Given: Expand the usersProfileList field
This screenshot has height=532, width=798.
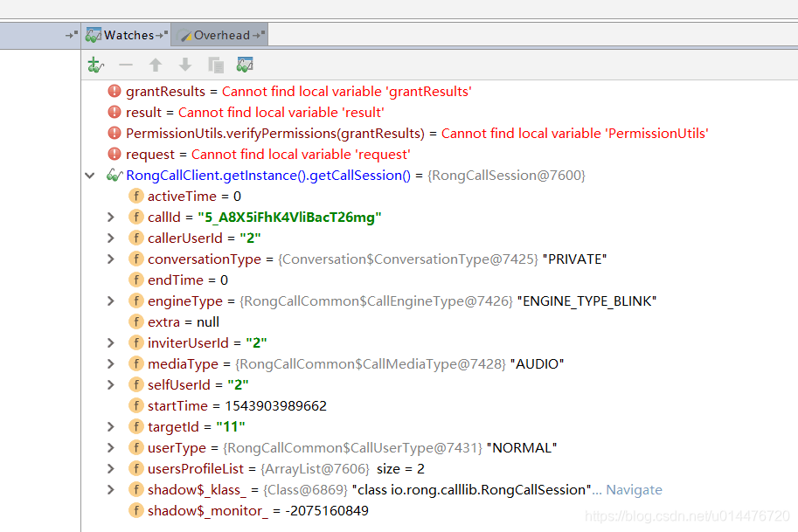Looking at the screenshot, I should 111,468.
